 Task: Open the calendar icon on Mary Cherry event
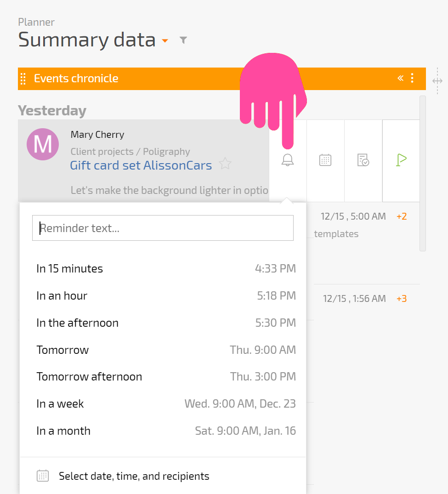coord(325,160)
